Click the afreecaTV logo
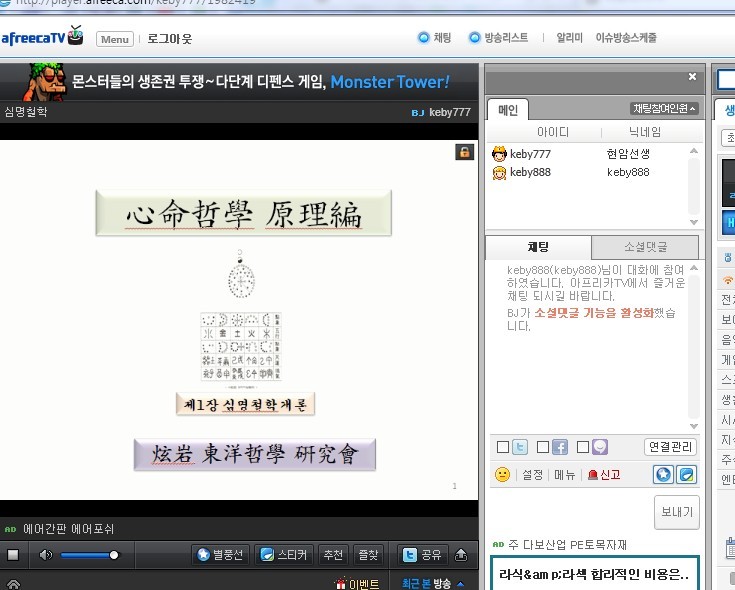The height and width of the screenshot is (590, 735). pyautogui.click(x=42, y=37)
